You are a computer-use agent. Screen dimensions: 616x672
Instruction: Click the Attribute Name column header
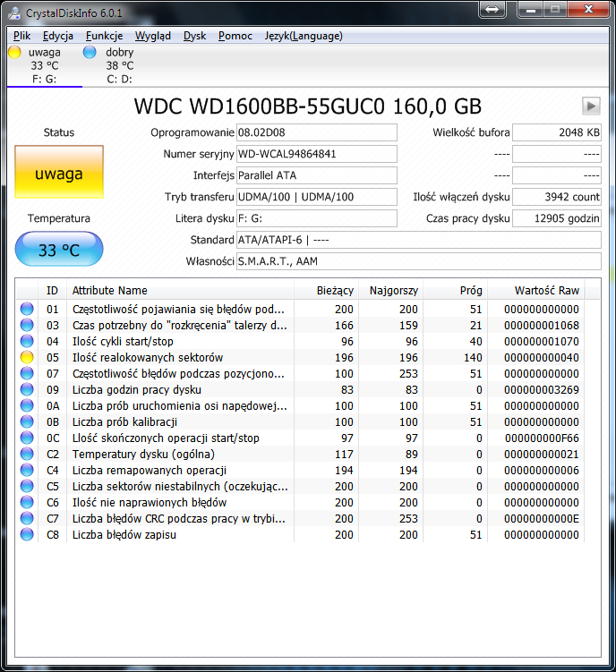coord(180,290)
